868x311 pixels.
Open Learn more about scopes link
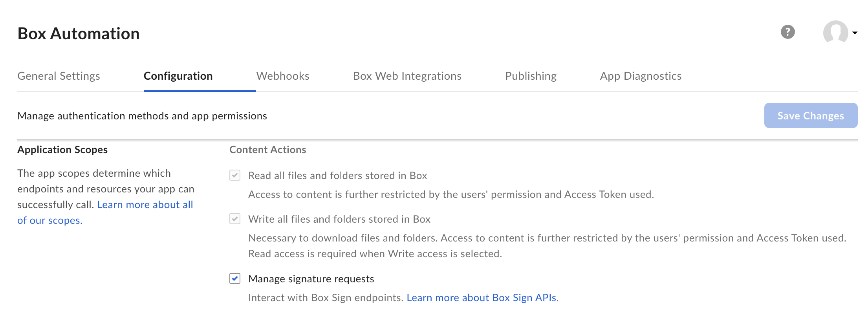pos(106,212)
